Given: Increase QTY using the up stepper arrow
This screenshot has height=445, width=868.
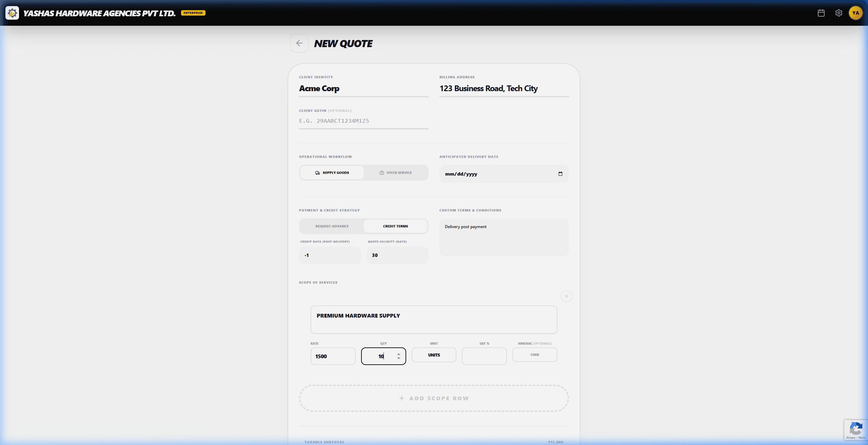Looking at the screenshot, I should [398, 353].
